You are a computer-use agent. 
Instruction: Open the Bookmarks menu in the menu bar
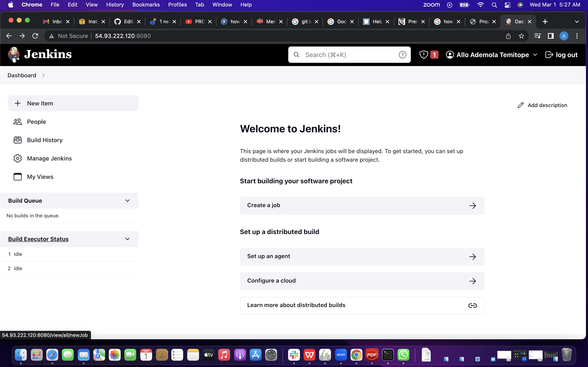pyautogui.click(x=146, y=5)
